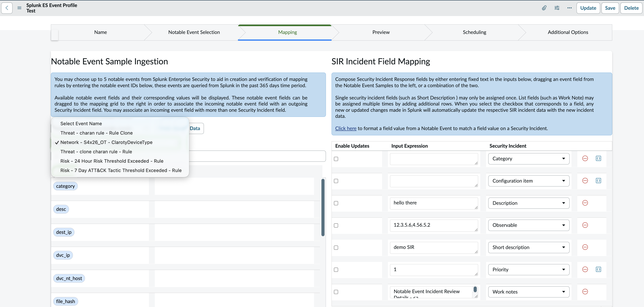Screen dimensions: 644x307
Task: Open the personalize form sliders icon
Action: (x=557, y=8)
